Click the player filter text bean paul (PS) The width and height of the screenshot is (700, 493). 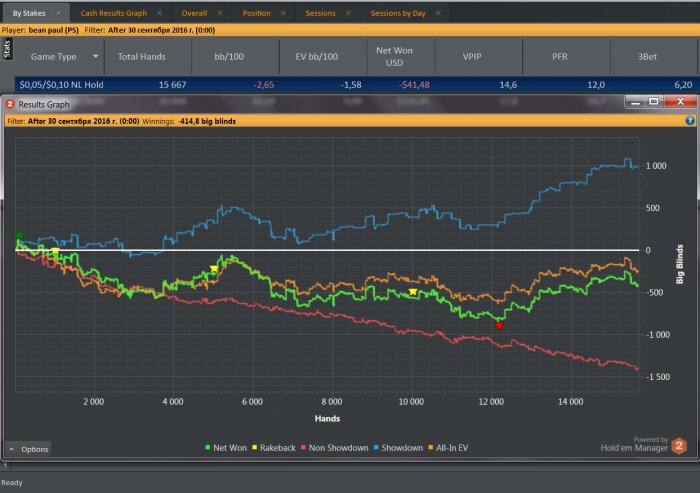54,30
